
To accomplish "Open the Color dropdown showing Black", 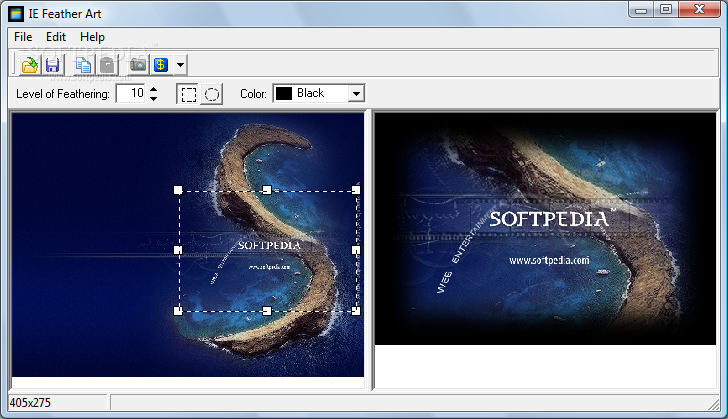I will (x=356, y=94).
